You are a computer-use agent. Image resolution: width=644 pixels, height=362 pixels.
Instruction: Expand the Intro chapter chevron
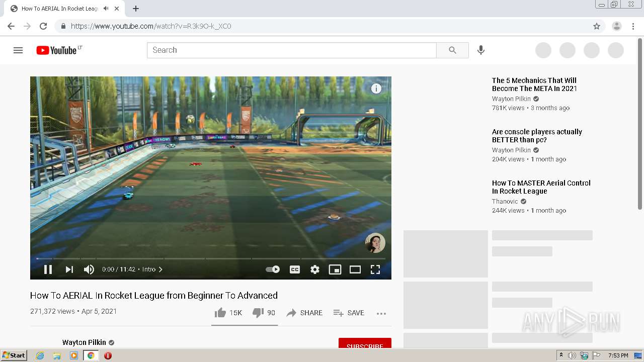[x=160, y=269]
